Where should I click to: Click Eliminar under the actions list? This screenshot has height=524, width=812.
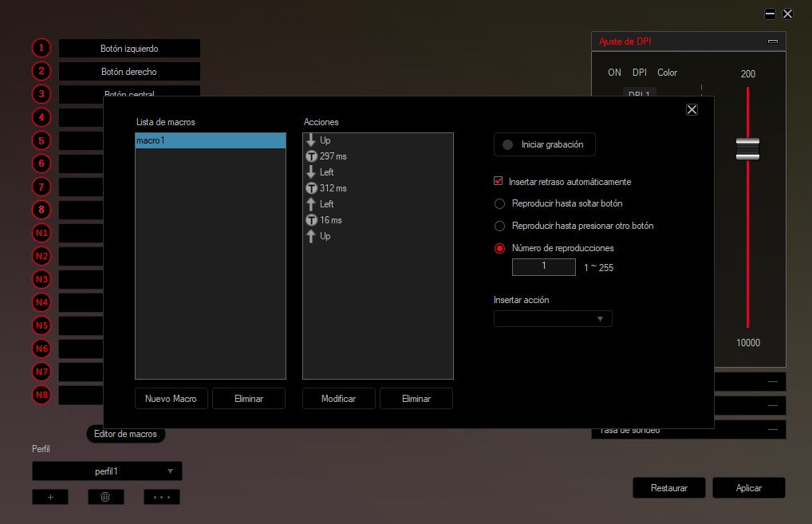click(x=416, y=399)
